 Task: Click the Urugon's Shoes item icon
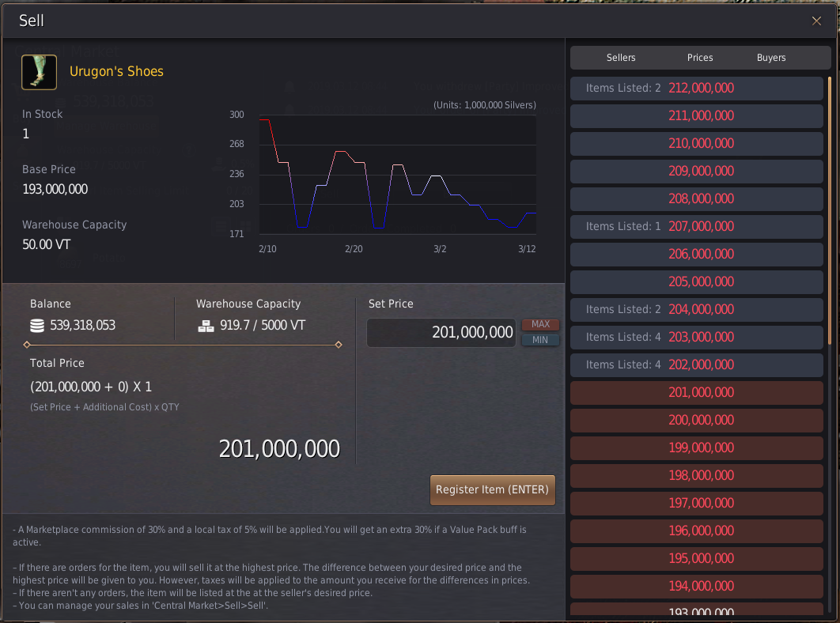pos(39,72)
